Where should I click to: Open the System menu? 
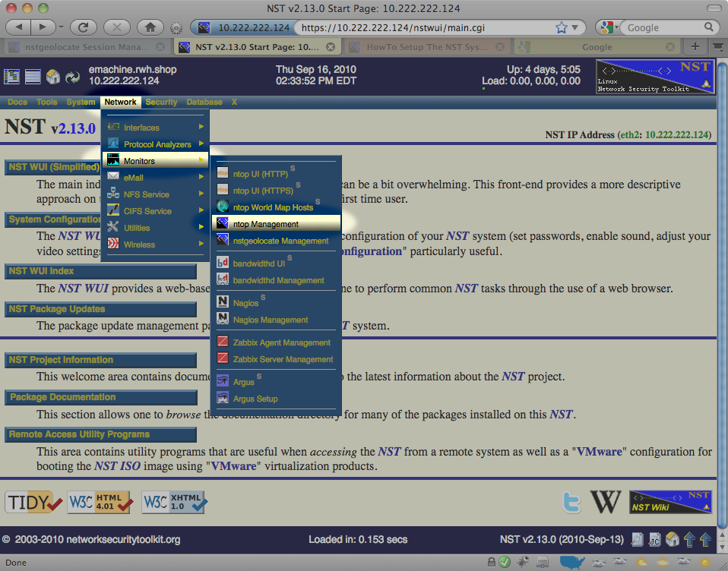pyautogui.click(x=81, y=102)
